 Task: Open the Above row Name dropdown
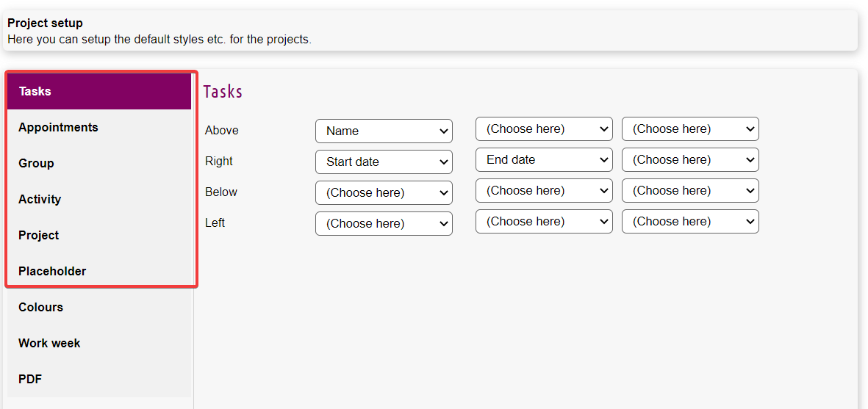click(x=384, y=131)
